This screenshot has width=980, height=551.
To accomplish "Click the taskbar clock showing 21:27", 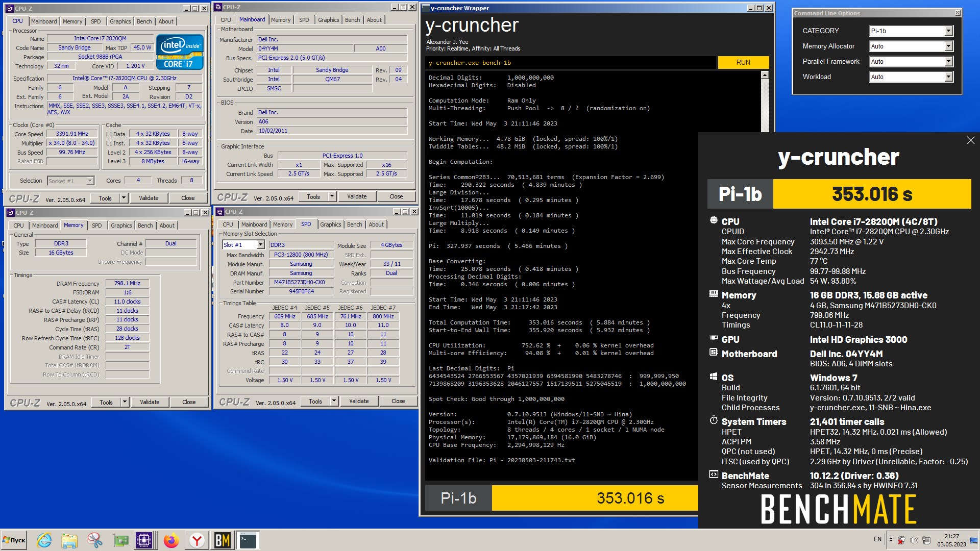I will [x=951, y=540].
